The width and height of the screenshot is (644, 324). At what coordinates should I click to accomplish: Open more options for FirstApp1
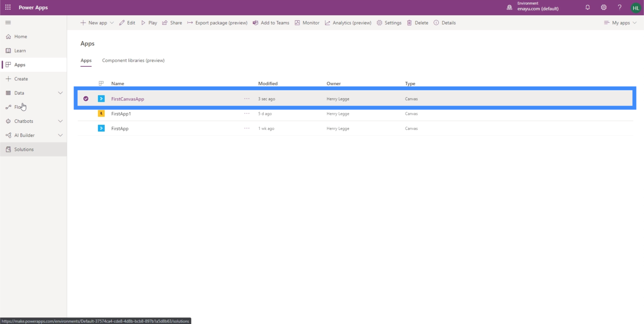pos(247,113)
